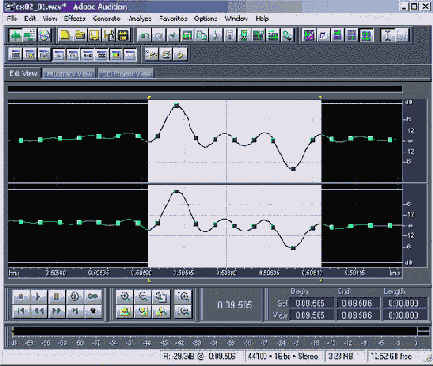Zoom to right edge of selection icon
This screenshot has height=366, width=433.
tap(161, 311)
